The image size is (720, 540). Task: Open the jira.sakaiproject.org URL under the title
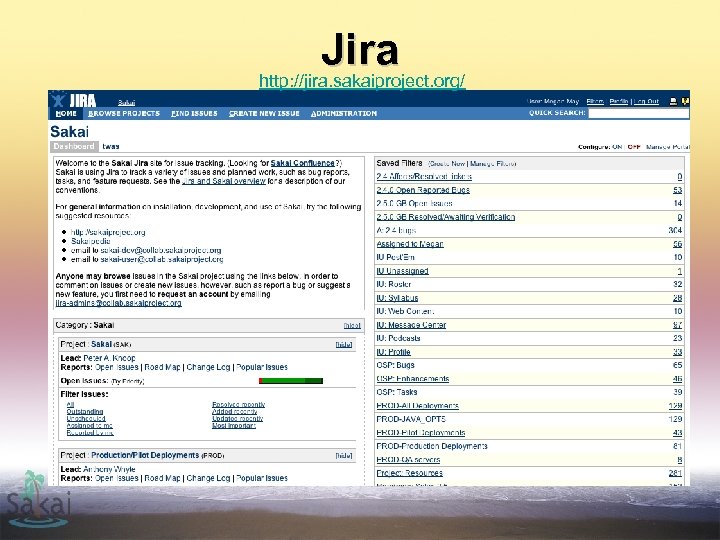(362, 81)
